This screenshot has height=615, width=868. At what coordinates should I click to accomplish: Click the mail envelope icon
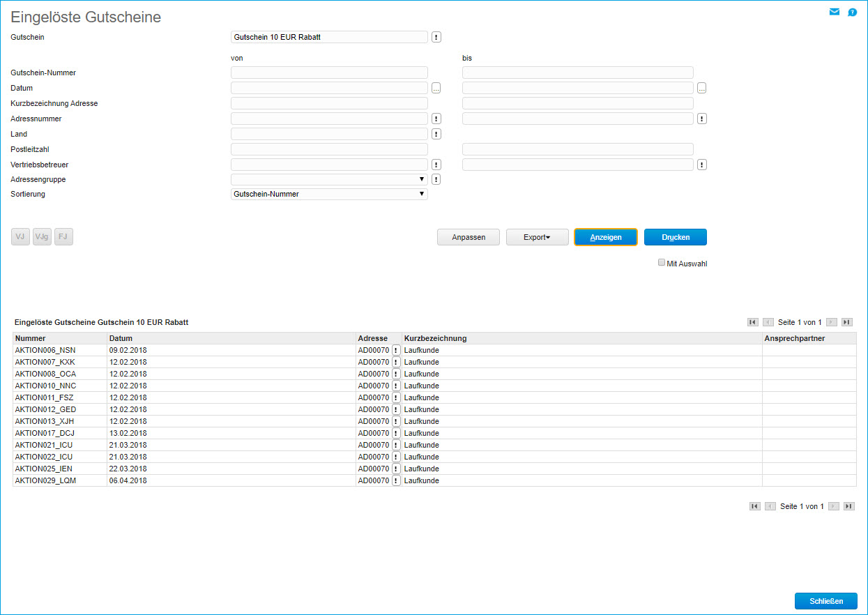[834, 12]
